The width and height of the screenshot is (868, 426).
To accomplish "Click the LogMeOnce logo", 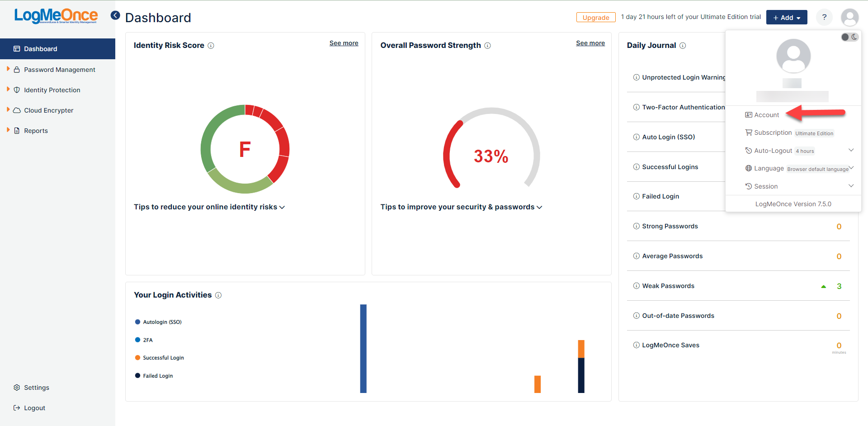I will tap(56, 16).
